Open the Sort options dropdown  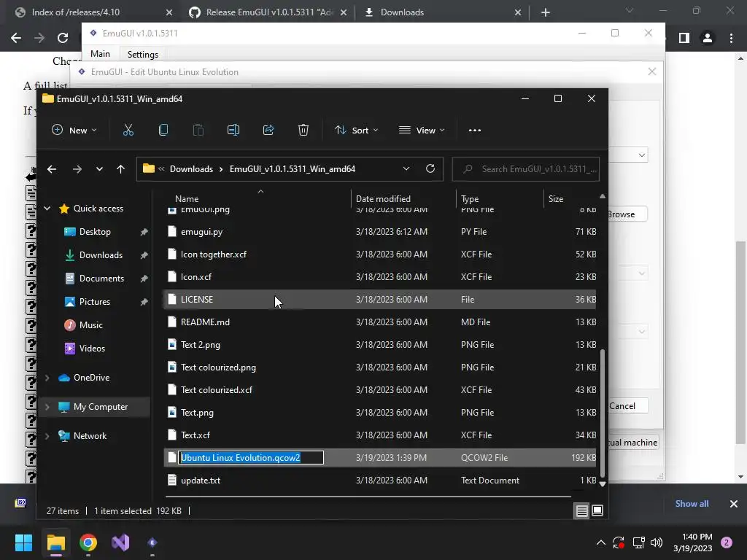point(356,130)
